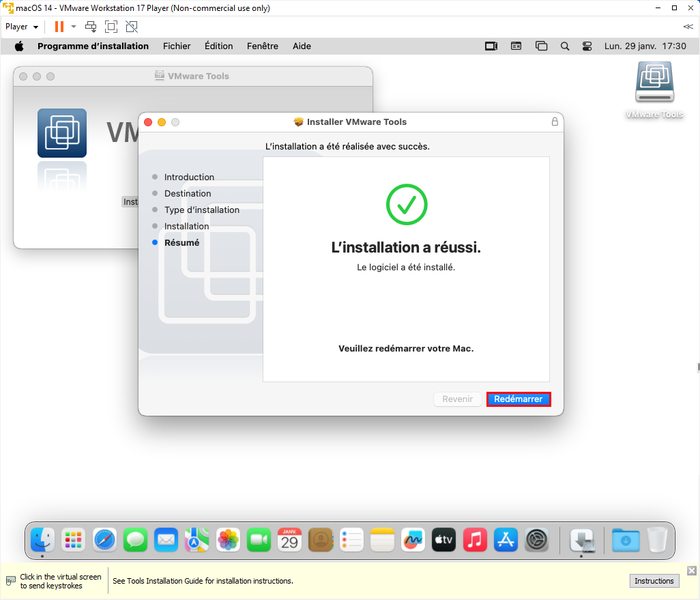Select the Résumé step in the sidebar
The height and width of the screenshot is (600, 700).
(181, 242)
